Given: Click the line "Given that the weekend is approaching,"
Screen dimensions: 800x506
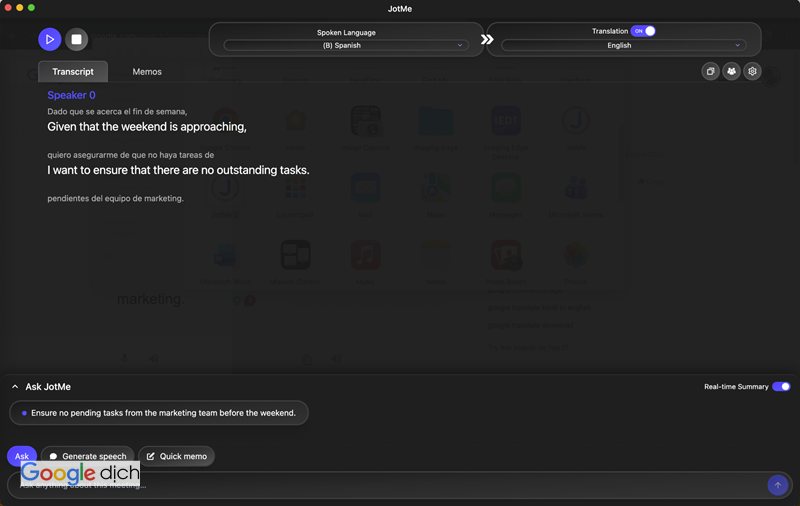Looking at the screenshot, I should click(147, 126).
